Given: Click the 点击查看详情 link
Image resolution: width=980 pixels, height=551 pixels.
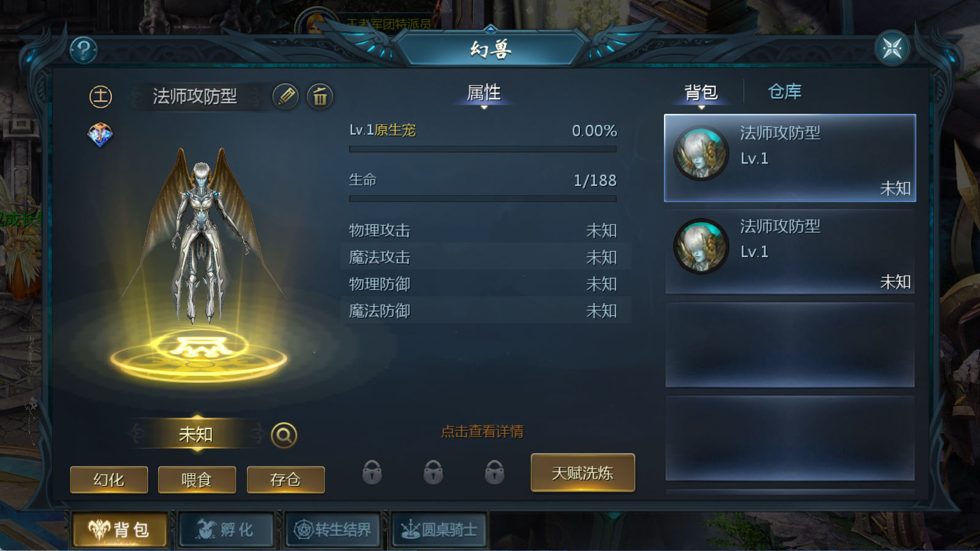Looking at the screenshot, I should (483, 432).
